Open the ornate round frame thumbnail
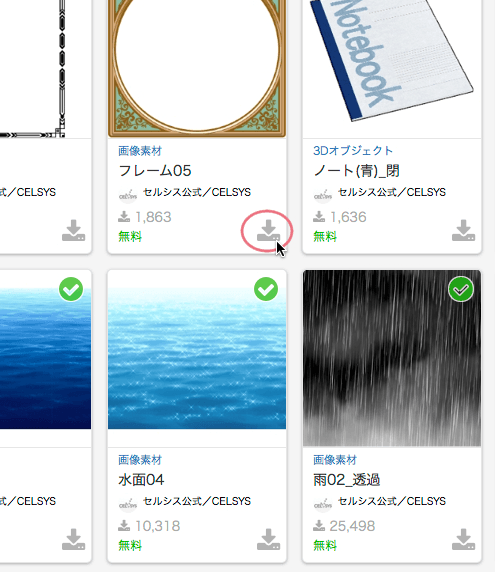Viewport: 495px width, 572px height. click(x=197, y=69)
